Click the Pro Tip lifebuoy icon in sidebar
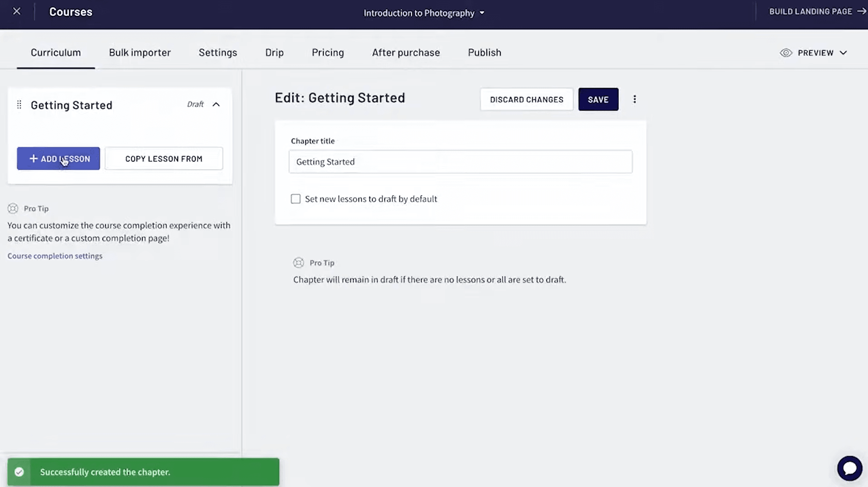 (13, 208)
